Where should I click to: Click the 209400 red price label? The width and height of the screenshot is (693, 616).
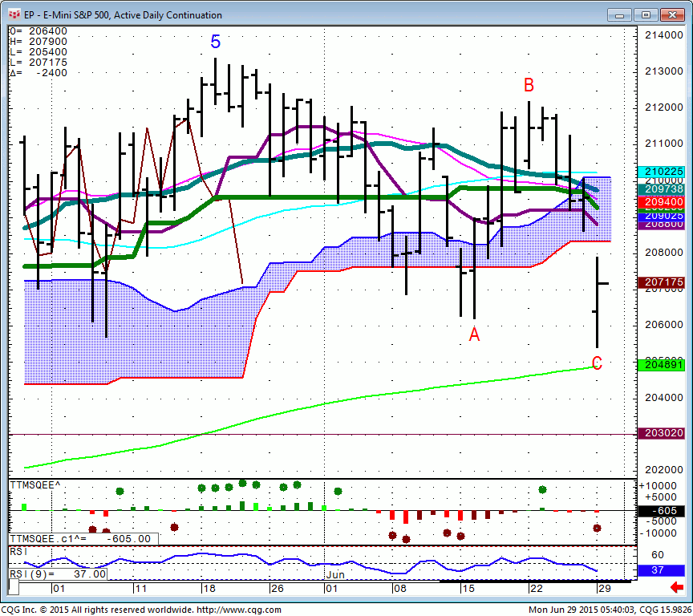coord(661,202)
